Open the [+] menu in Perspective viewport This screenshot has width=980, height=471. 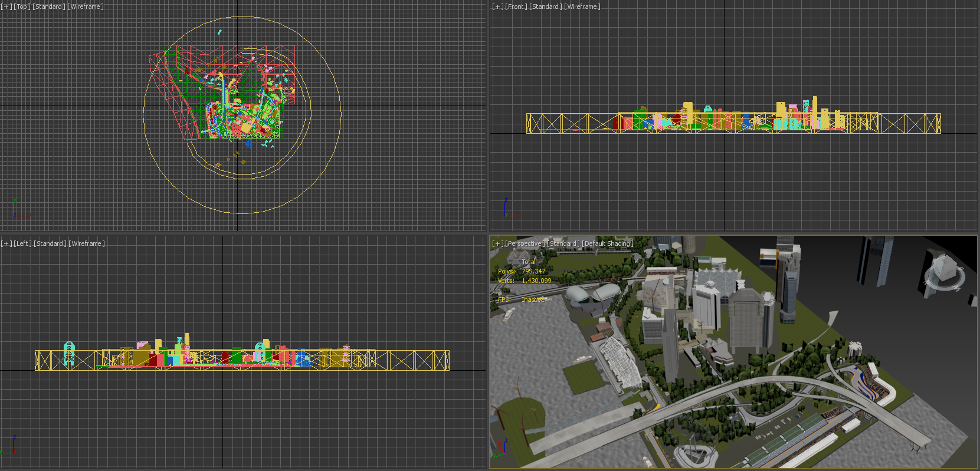[x=498, y=243]
